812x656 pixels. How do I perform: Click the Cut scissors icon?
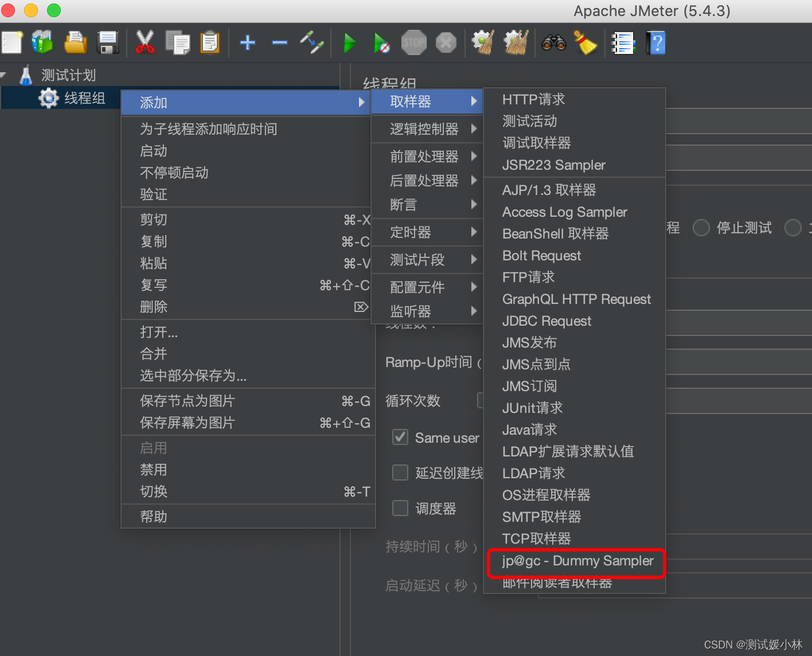(x=145, y=43)
